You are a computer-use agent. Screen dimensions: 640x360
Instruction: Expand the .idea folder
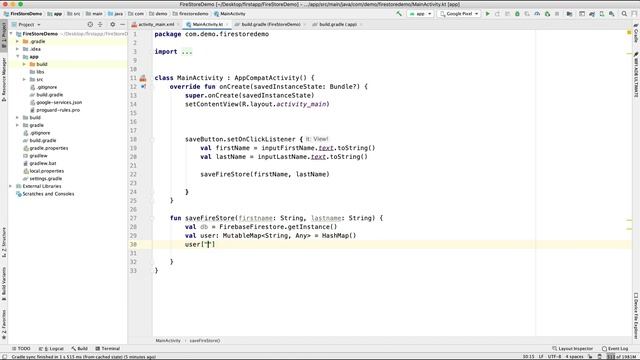(18, 49)
